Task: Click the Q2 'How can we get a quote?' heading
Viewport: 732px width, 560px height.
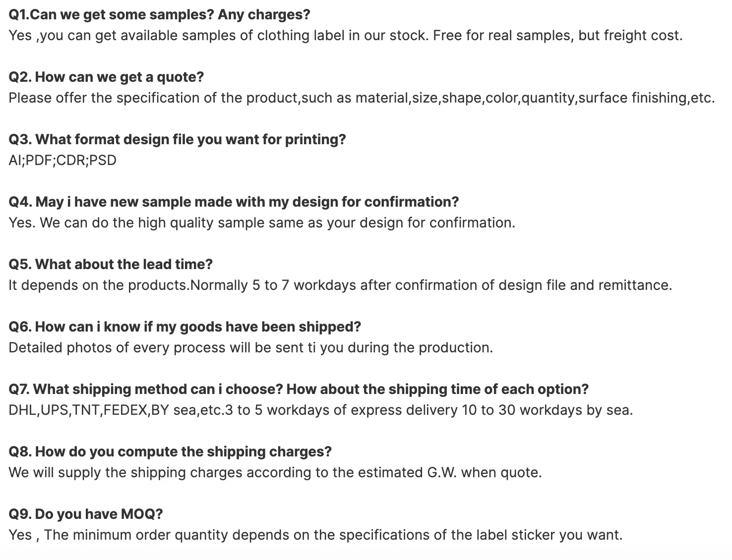Action: [x=106, y=77]
